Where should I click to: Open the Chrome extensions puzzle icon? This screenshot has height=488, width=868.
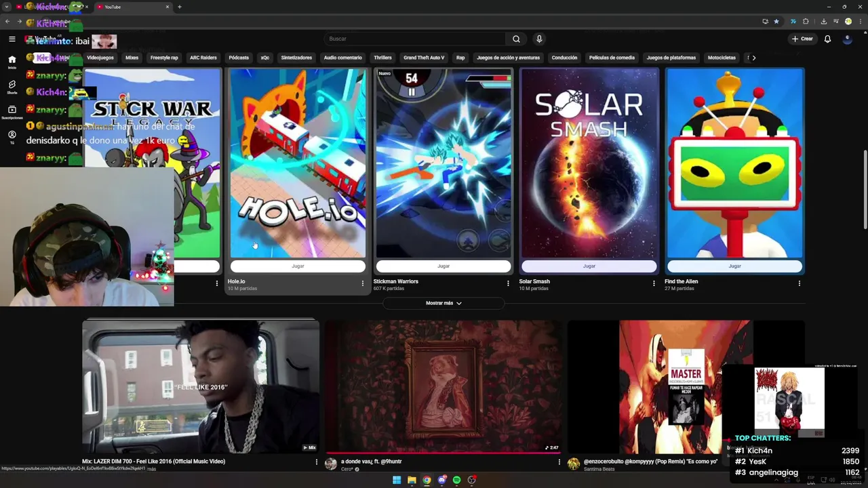(x=806, y=21)
